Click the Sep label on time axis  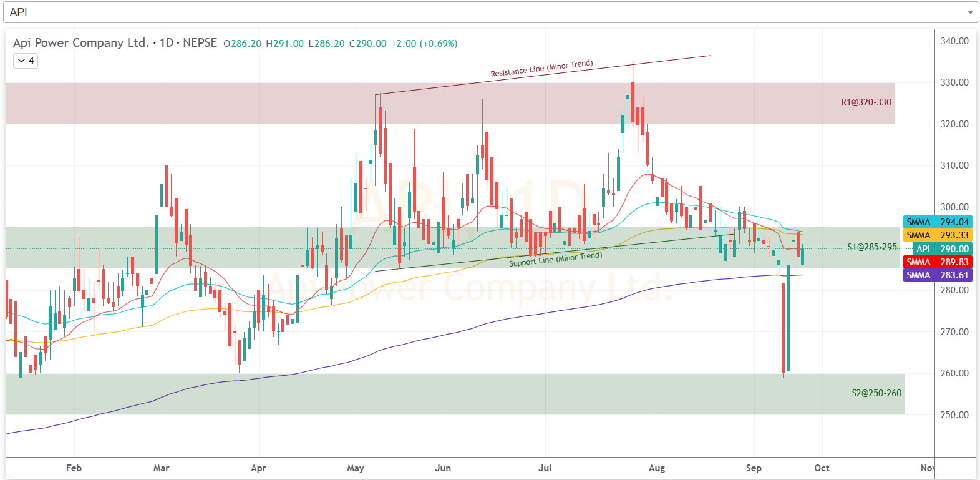tap(754, 468)
